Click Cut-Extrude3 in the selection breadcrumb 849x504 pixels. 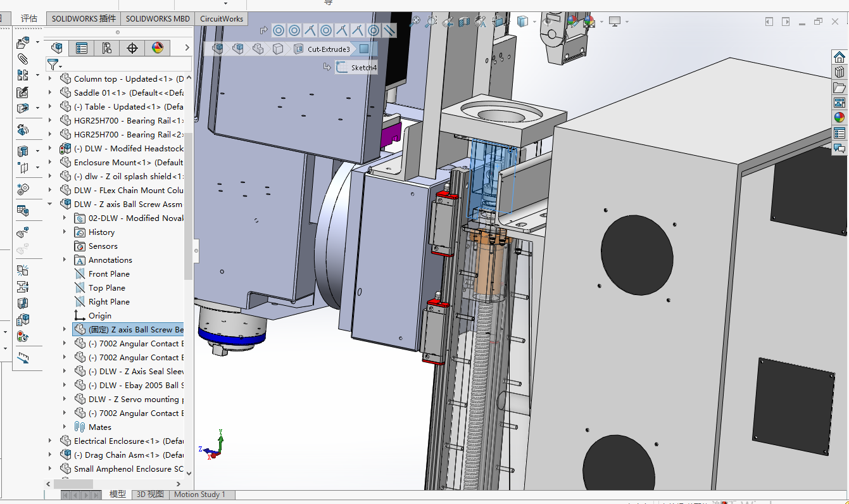pos(323,49)
